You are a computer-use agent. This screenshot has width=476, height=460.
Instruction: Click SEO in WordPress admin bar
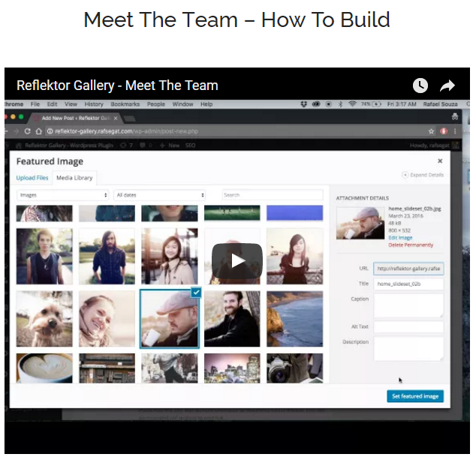191,146
